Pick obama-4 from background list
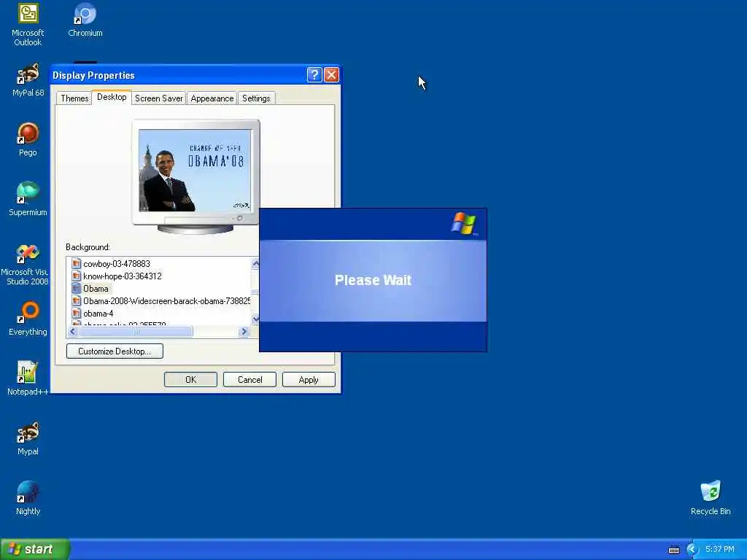The height and width of the screenshot is (560, 747). 98,314
